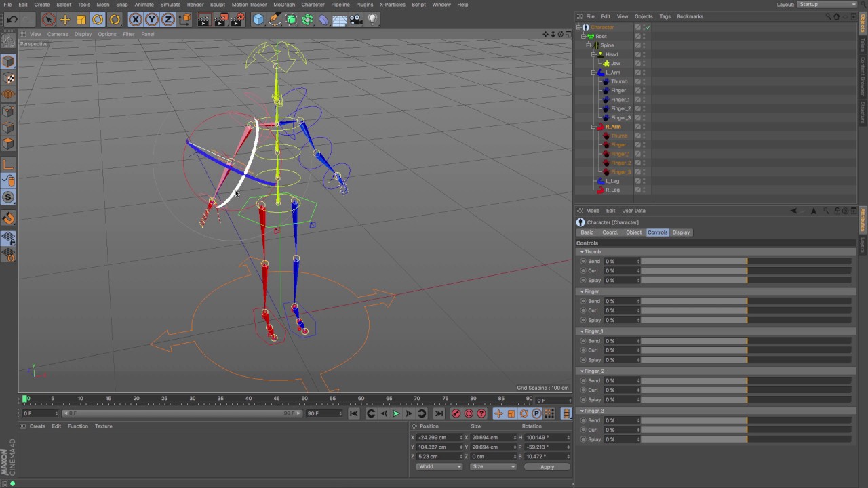The height and width of the screenshot is (488, 868).
Task: Click the Record Active Objects keyframe button
Action: tap(456, 413)
